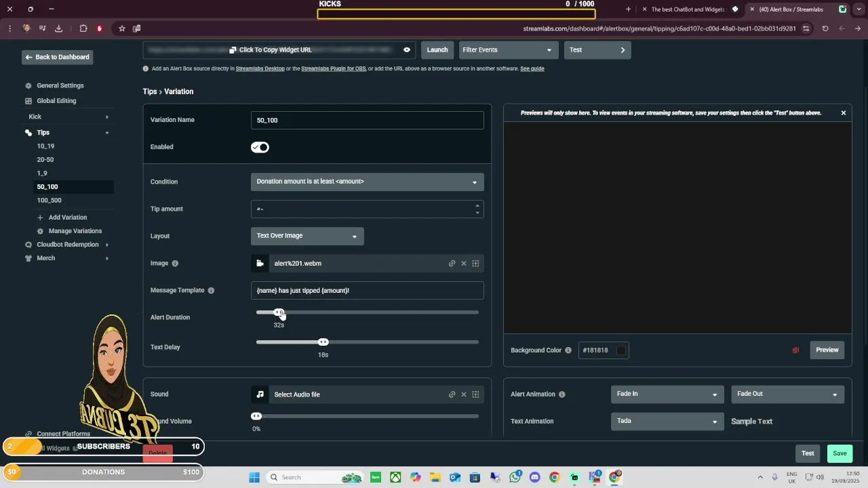Click the browser reload icon
Screen dimensions: 868x488
[825, 28]
